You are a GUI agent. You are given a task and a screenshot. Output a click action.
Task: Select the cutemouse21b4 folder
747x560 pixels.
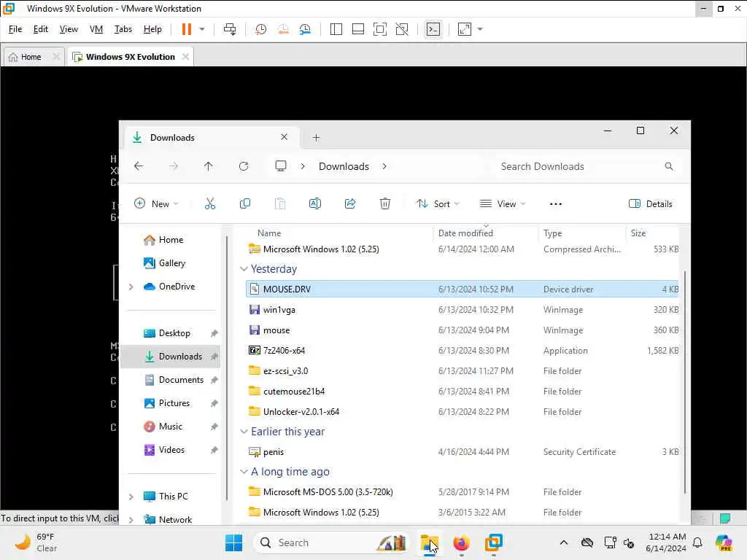point(462,392)
